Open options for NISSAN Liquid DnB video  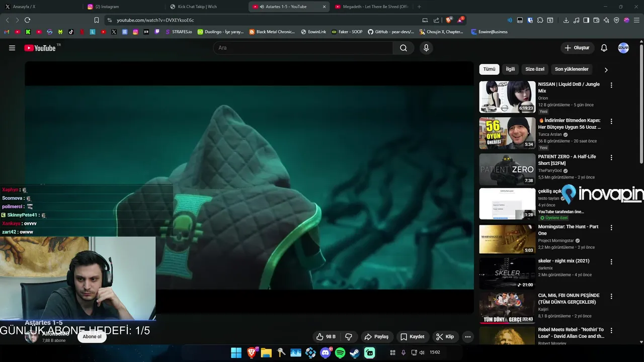click(611, 85)
